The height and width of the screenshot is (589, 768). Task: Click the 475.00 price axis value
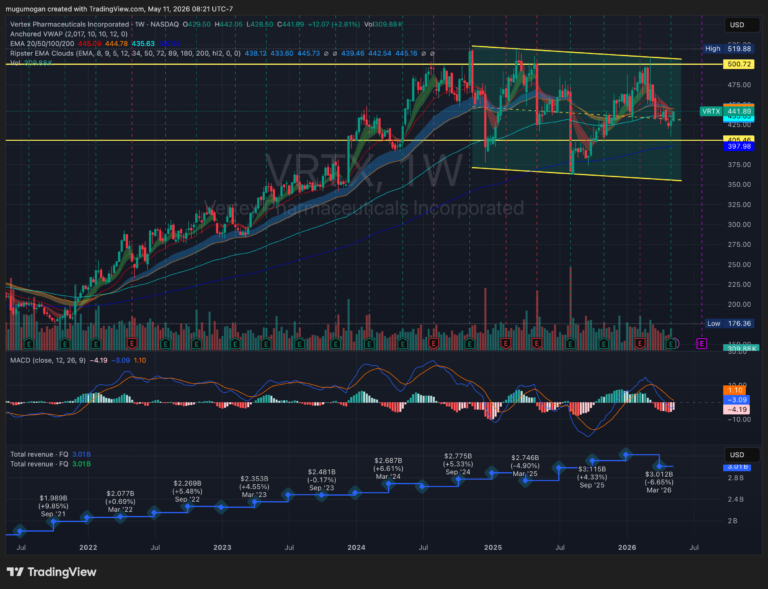(x=739, y=85)
